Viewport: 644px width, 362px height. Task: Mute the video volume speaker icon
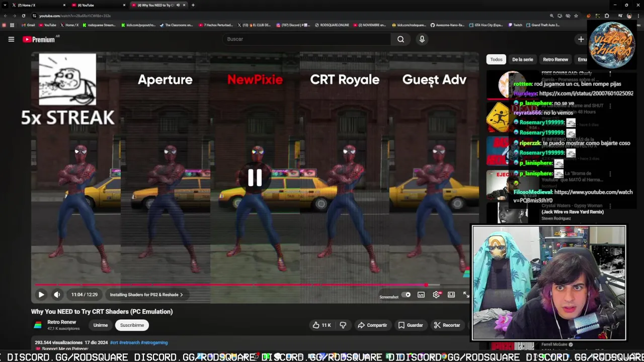pos(57,295)
